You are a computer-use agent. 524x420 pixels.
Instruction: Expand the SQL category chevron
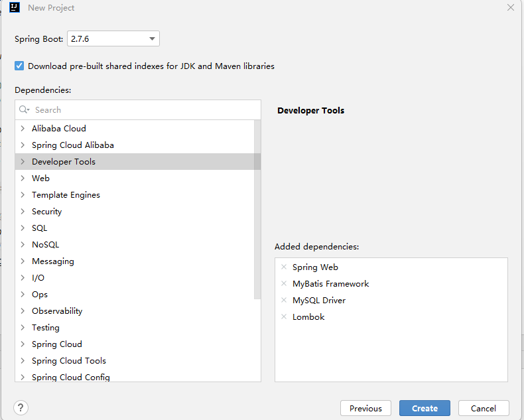coord(23,228)
